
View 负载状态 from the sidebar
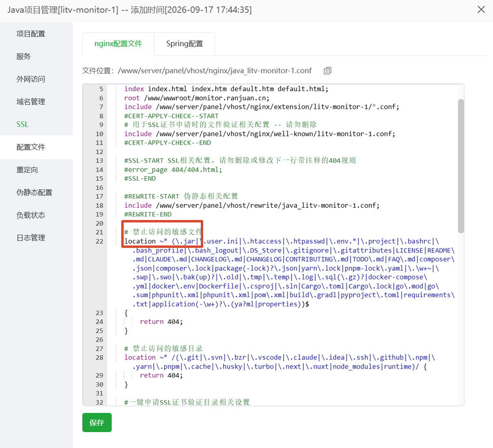pyautogui.click(x=31, y=215)
